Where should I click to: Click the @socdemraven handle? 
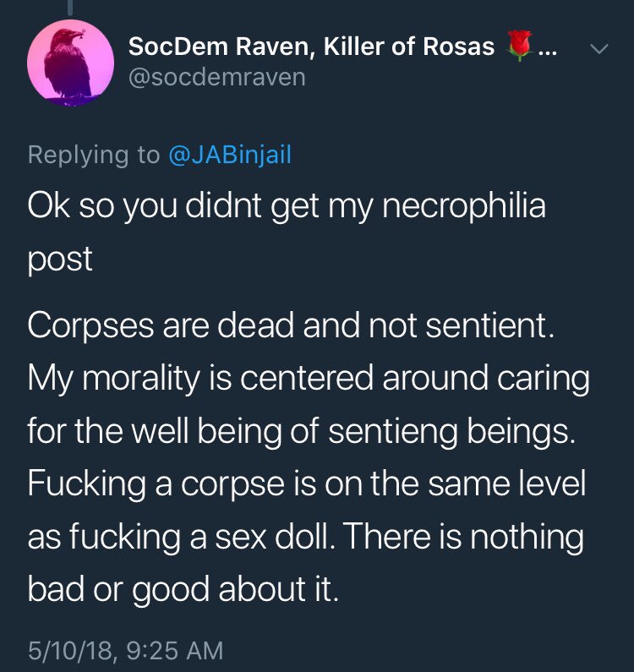[x=216, y=78]
